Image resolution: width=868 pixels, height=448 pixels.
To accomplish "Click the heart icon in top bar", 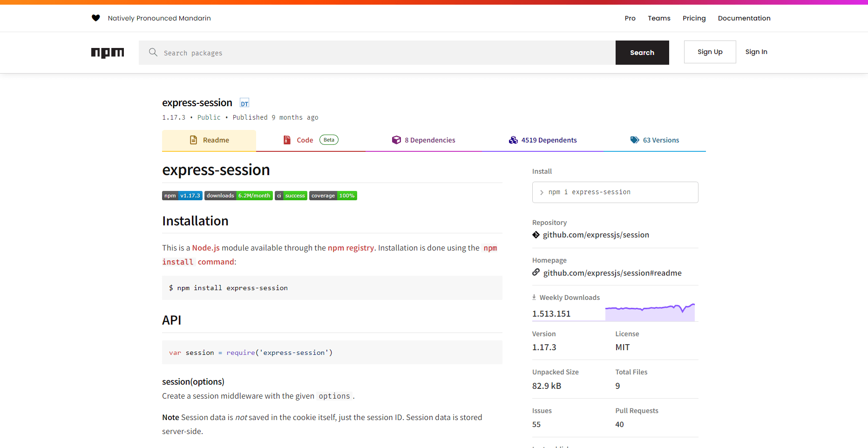I will pos(95,18).
